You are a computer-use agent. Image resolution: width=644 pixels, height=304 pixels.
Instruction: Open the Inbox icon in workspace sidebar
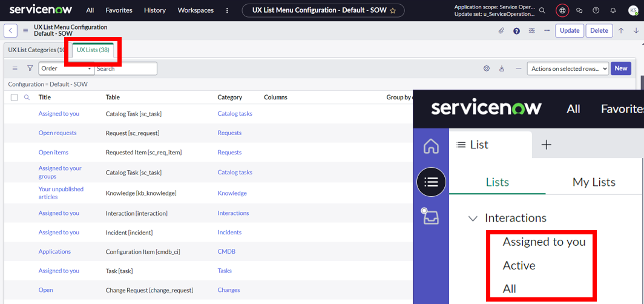pyautogui.click(x=430, y=217)
